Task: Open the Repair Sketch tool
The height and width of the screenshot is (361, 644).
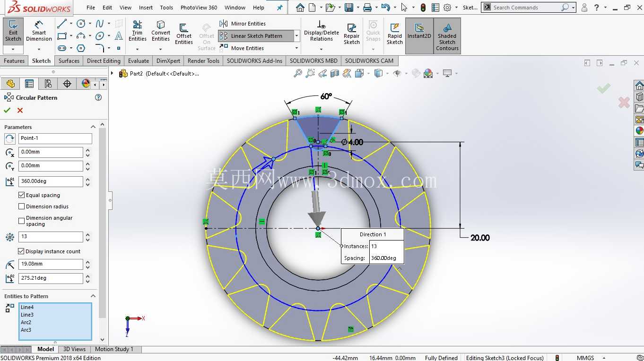Action: point(351,34)
